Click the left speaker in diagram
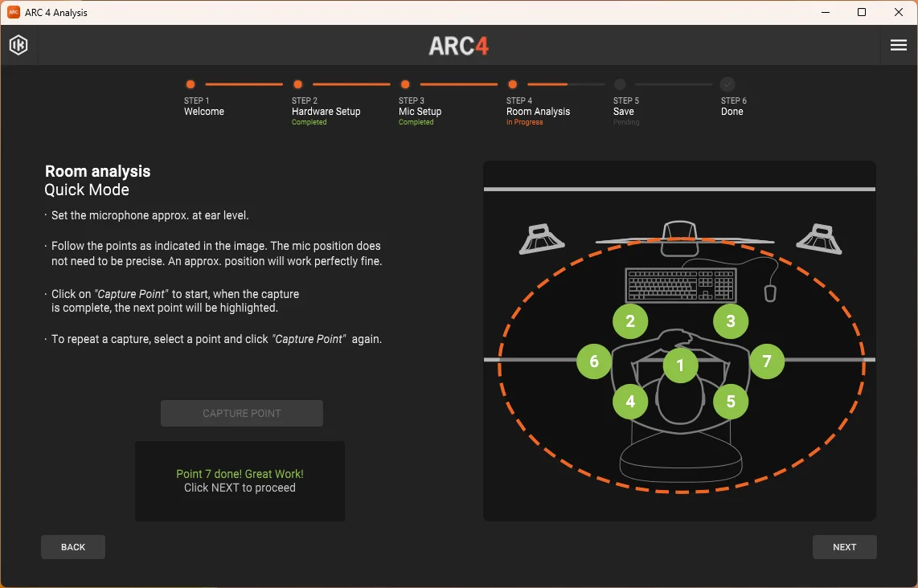Image resolution: width=918 pixels, height=588 pixels. 542,239
